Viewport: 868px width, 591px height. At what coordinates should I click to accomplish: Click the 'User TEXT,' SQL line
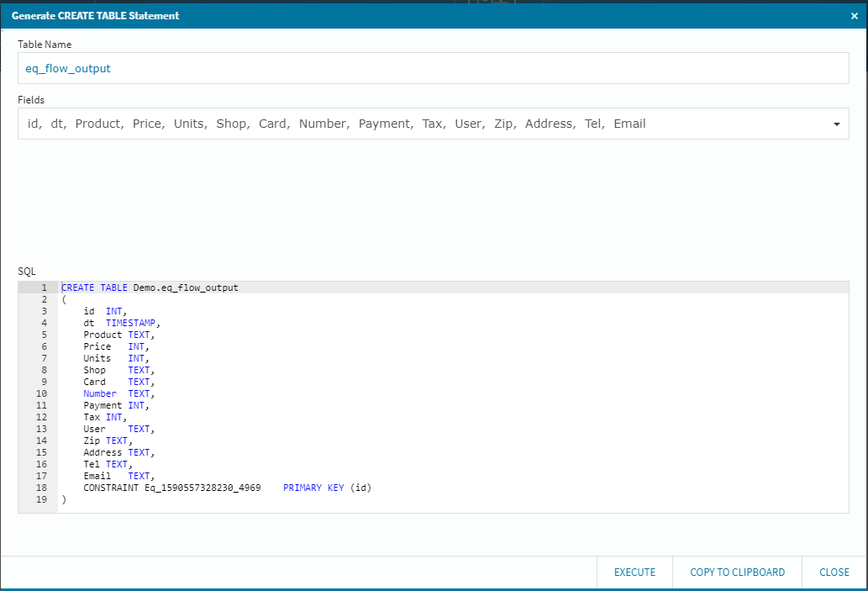pos(119,429)
